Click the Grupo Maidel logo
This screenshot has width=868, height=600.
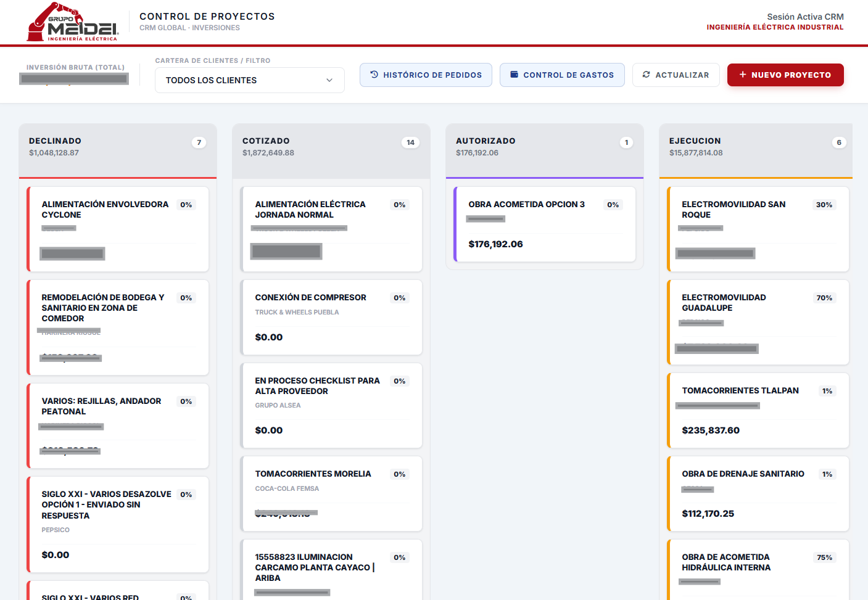click(72, 22)
